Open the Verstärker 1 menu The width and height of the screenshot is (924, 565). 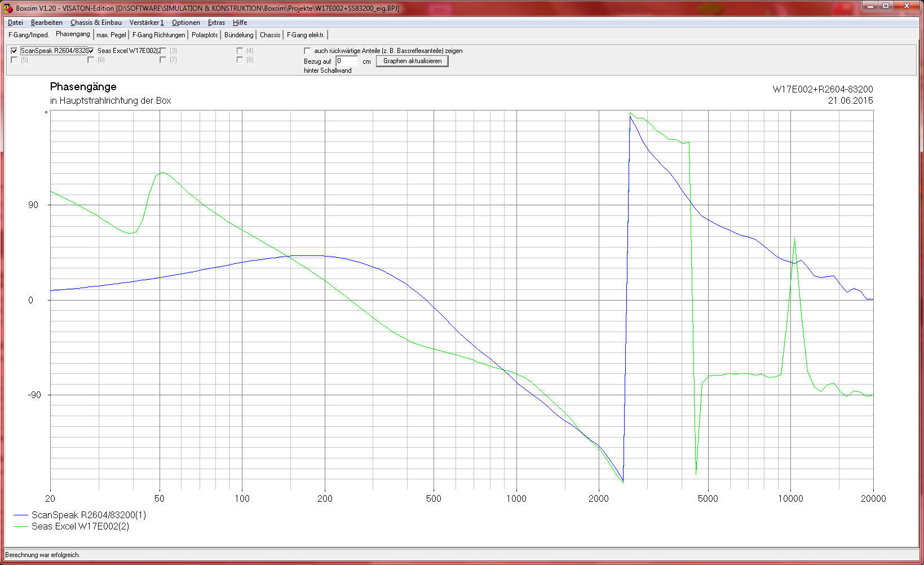(x=147, y=23)
